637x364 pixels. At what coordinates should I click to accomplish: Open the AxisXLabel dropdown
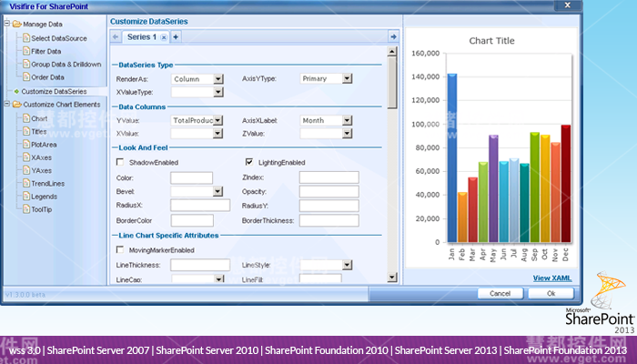(347, 120)
